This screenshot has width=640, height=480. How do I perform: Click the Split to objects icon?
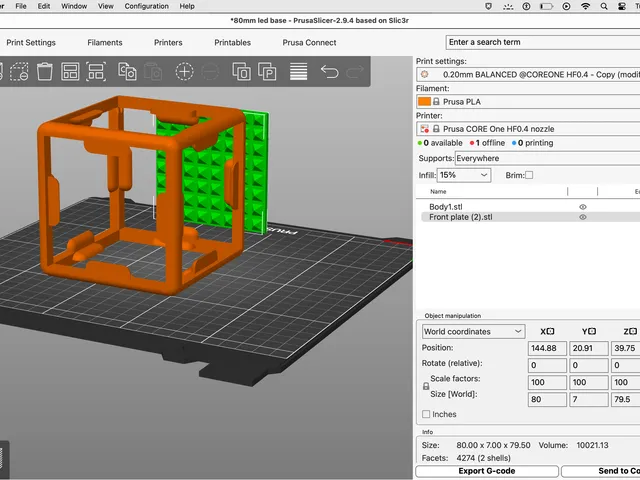(x=241, y=71)
